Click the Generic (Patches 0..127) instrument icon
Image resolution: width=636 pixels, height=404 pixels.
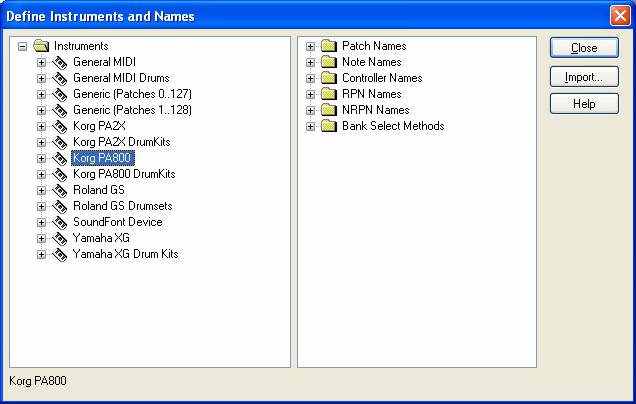pos(60,94)
